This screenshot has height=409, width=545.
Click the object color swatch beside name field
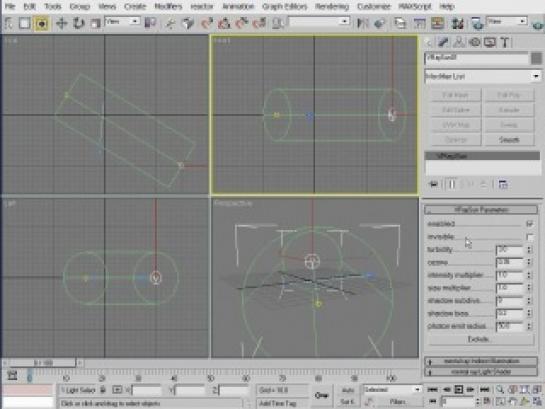pos(536,58)
